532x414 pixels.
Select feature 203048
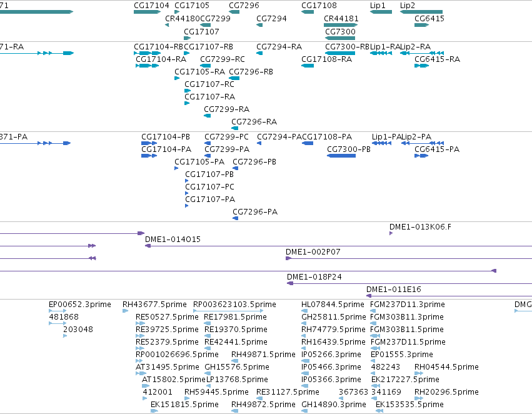[65, 336]
